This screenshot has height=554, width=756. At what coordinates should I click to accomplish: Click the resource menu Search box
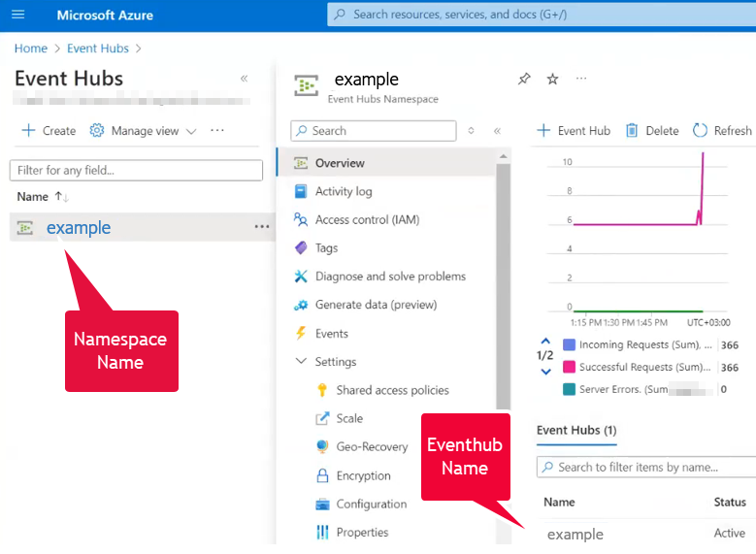(374, 131)
